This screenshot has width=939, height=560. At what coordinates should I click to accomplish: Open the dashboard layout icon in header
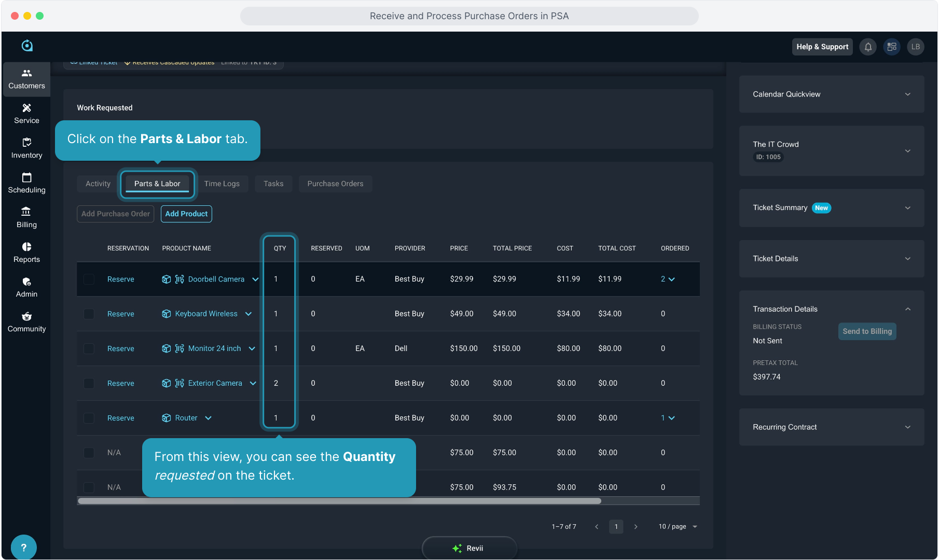tap(892, 47)
